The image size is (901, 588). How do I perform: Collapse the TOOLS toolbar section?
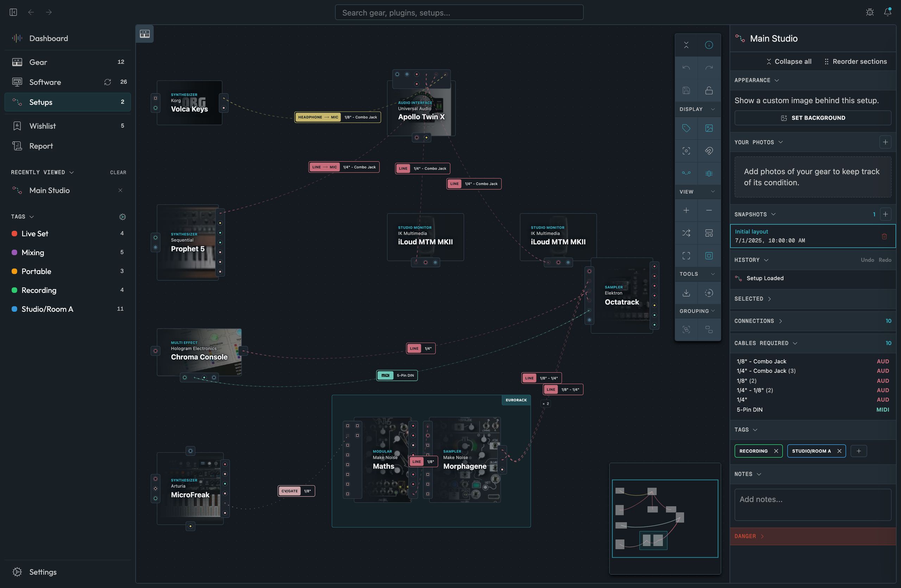tap(697, 274)
